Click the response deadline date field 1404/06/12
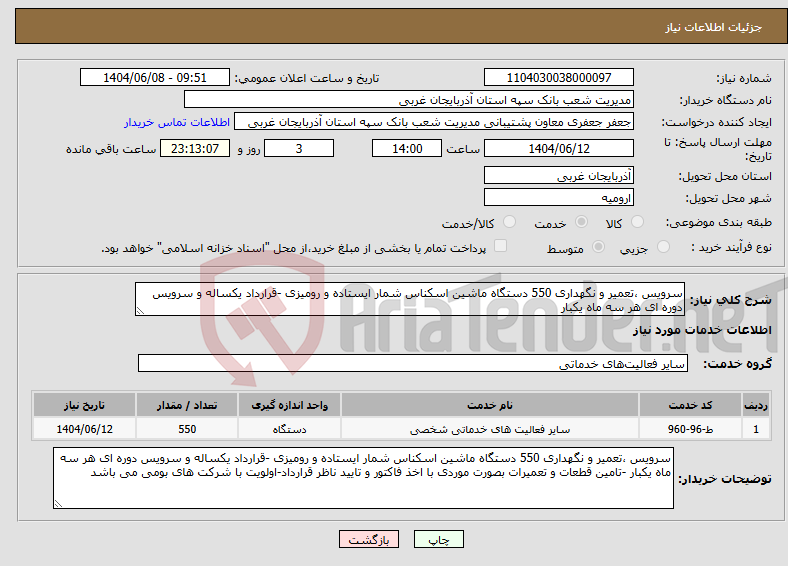 tap(558, 148)
